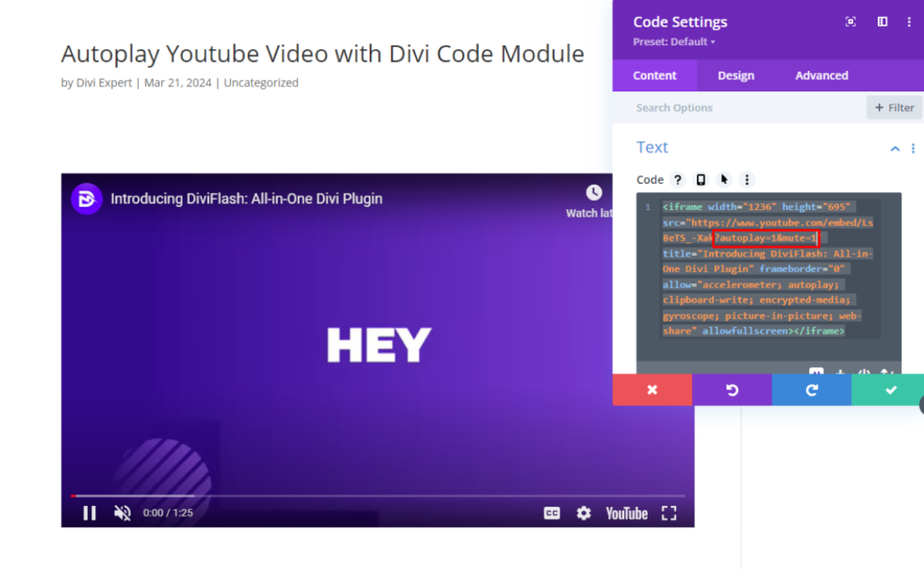Collapse the Text section with the chevron

coord(895,148)
